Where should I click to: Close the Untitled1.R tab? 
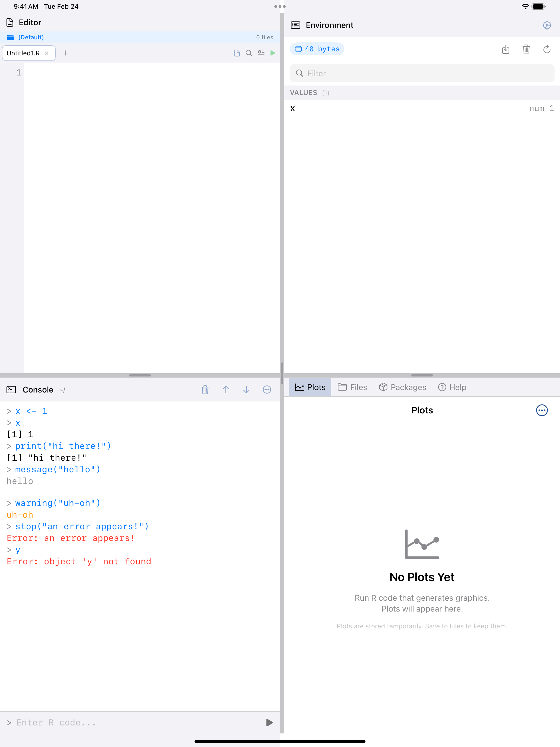pyautogui.click(x=47, y=53)
